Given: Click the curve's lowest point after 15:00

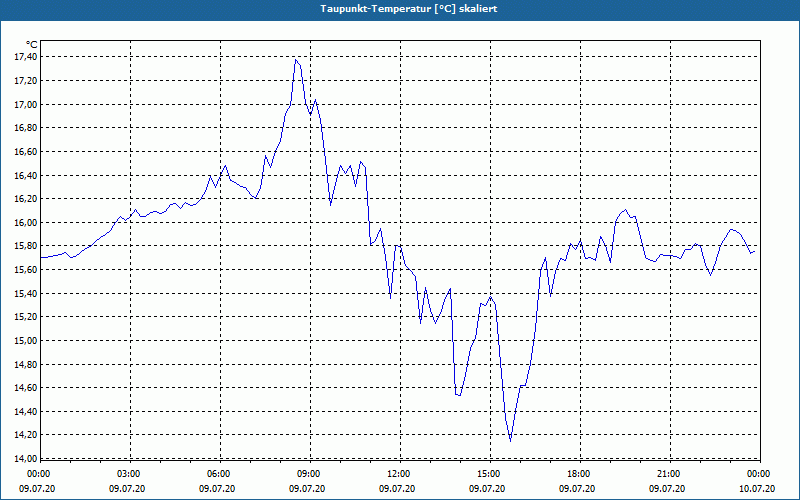Looking at the screenshot, I should click(x=510, y=441).
